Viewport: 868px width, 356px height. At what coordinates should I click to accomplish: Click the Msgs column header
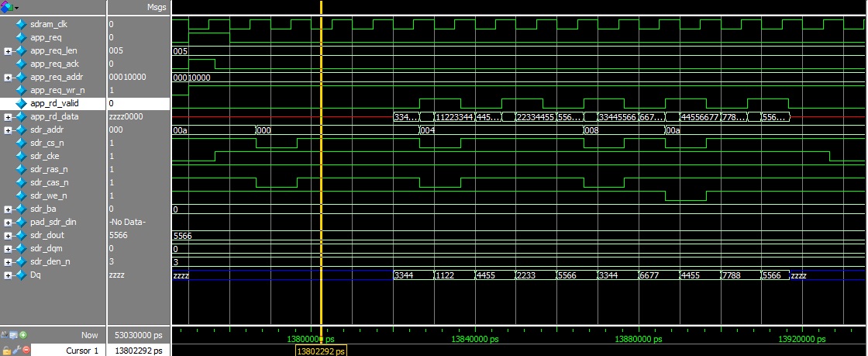click(x=156, y=7)
